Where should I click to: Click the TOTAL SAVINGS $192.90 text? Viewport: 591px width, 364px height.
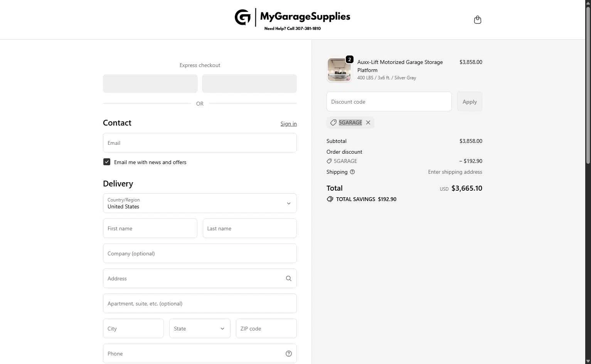point(366,199)
